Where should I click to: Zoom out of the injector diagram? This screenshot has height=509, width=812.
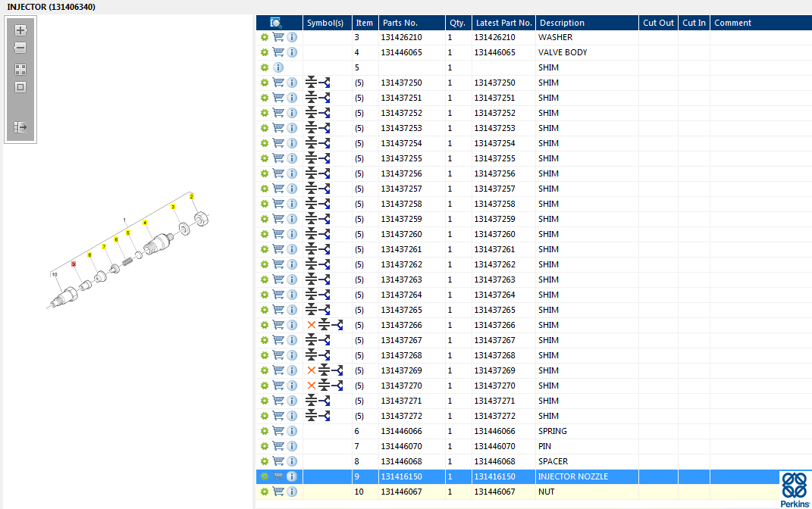[x=20, y=48]
